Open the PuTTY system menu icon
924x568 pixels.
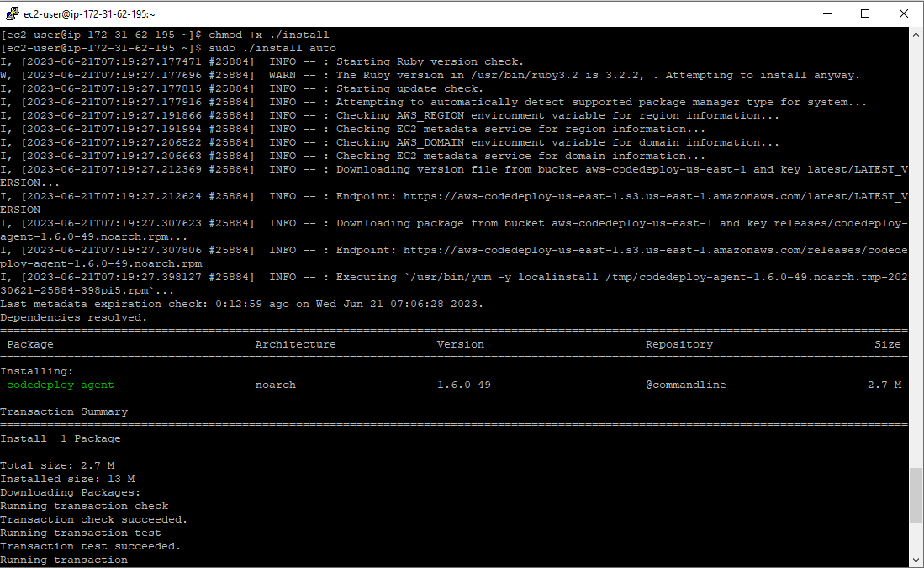(x=12, y=13)
